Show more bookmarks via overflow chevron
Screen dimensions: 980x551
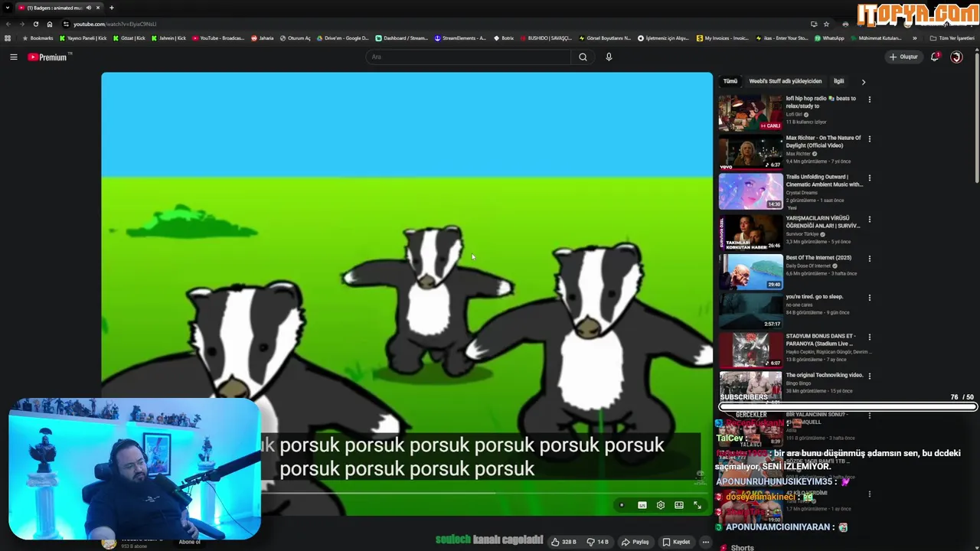(x=914, y=38)
